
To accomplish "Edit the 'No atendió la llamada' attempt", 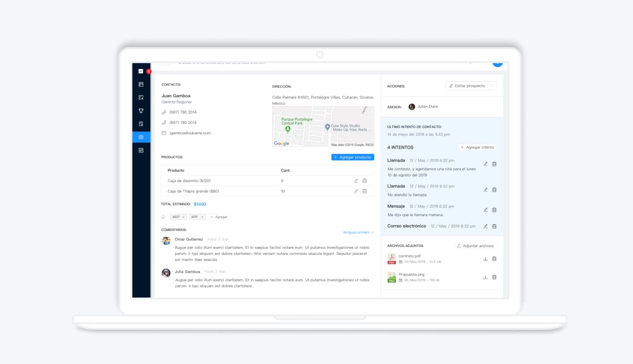I will click(486, 190).
